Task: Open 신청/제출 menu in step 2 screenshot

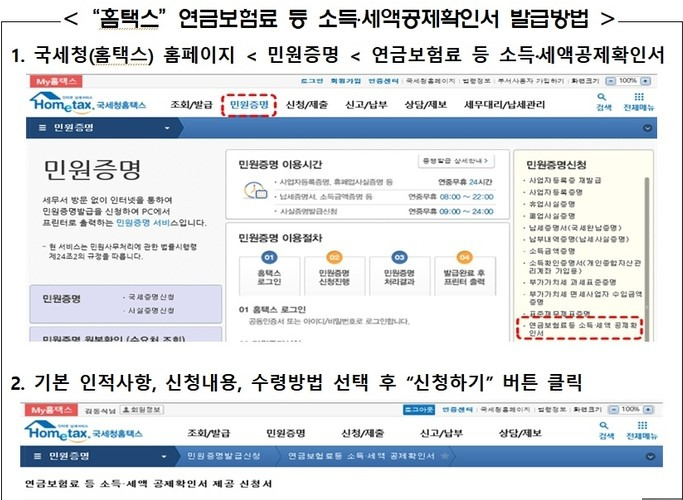Action: click(x=363, y=433)
